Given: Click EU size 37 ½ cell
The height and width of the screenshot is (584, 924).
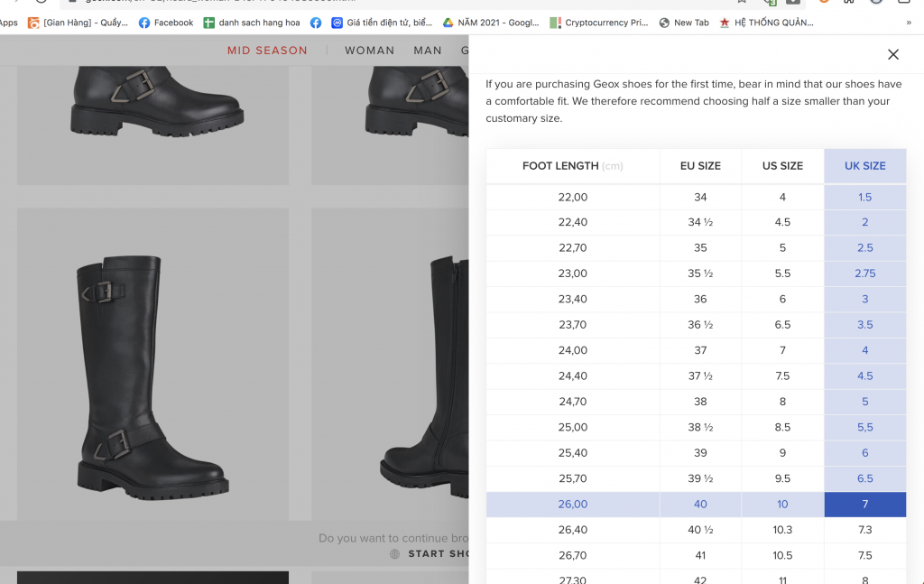Looking at the screenshot, I should coord(700,376).
